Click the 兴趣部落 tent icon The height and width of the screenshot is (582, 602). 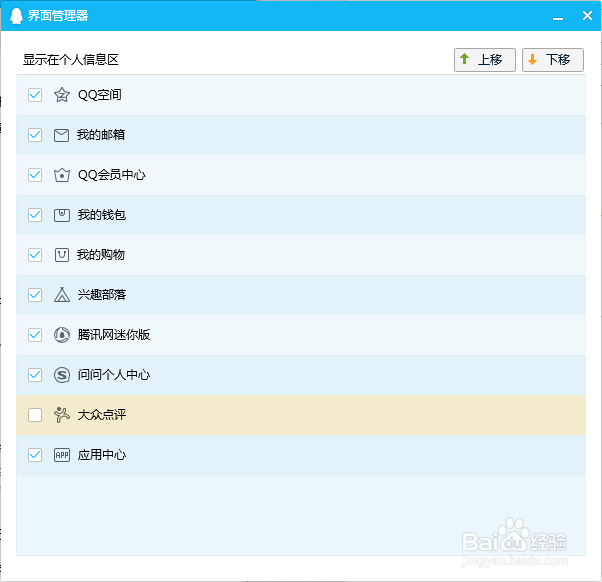[x=61, y=295]
